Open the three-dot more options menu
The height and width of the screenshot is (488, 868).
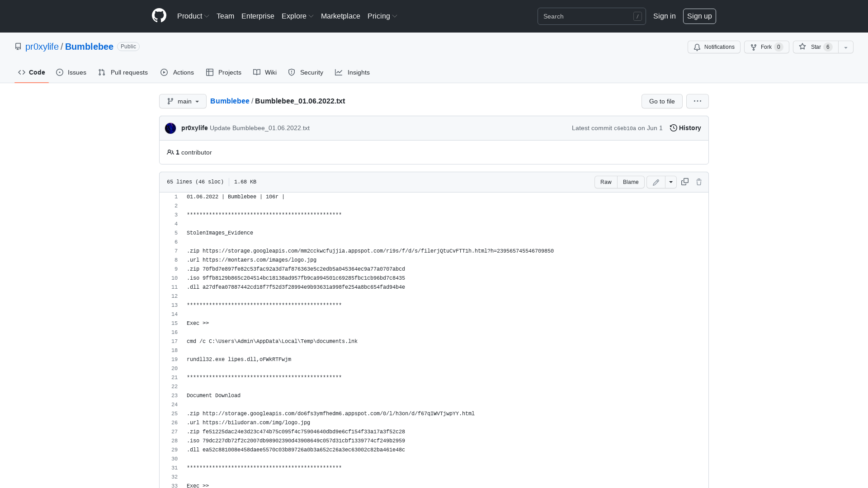click(698, 101)
